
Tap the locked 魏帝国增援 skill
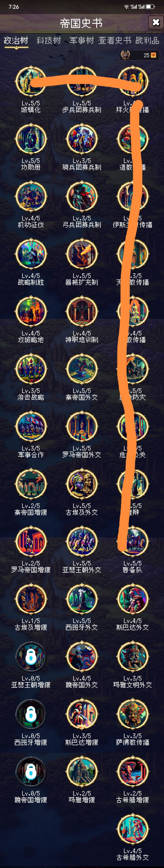coord(31,772)
